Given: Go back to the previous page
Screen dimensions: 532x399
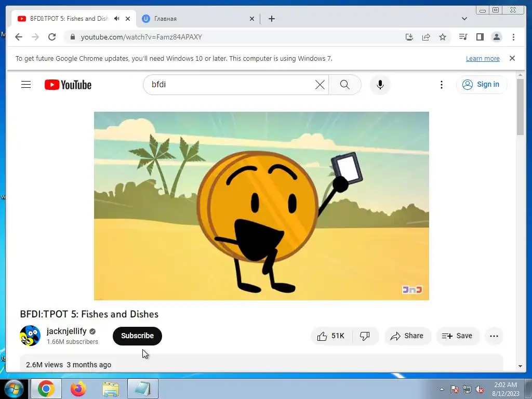Looking at the screenshot, I should tap(19, 37).
